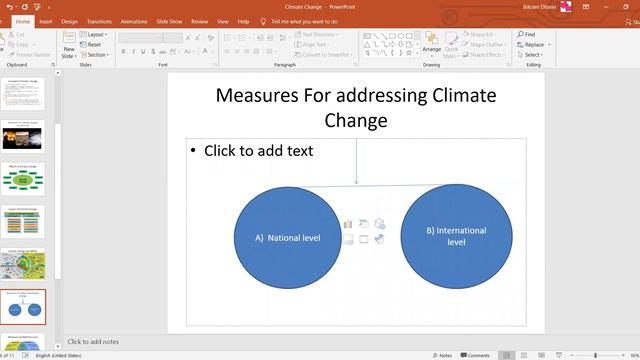Viewport: 640px width, 360px height.
Task: Click the Bold formatting icon
Action: pyautogui.click(x=123, y=51)
